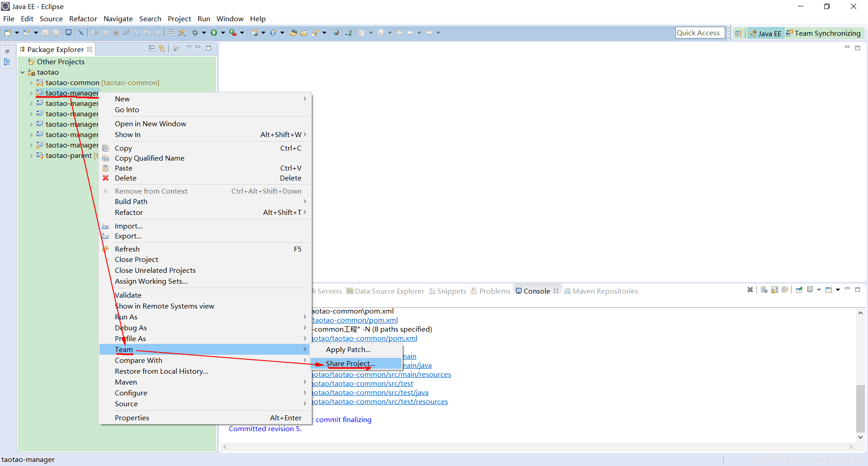The width and height of the screenshot is (868, 466).
Task: Choose Apply Patch... in Team submenu
Action: [356, 350]
